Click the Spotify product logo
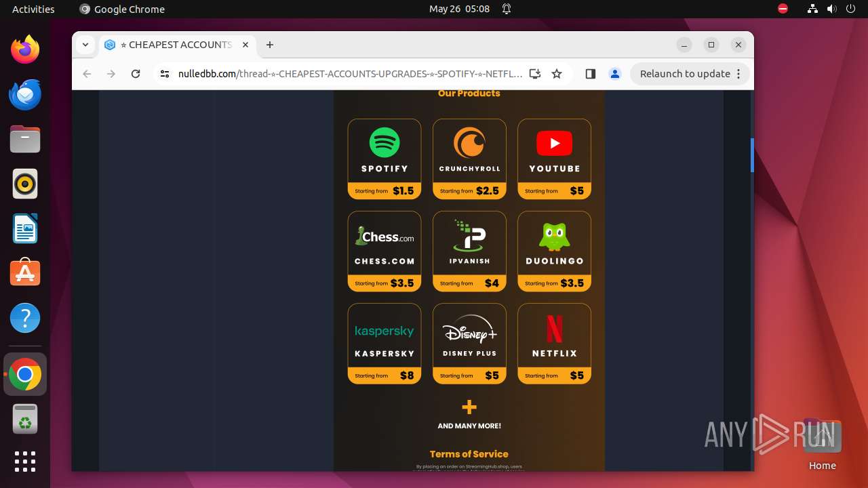This screenshot has height=488, width=868. 384,143
